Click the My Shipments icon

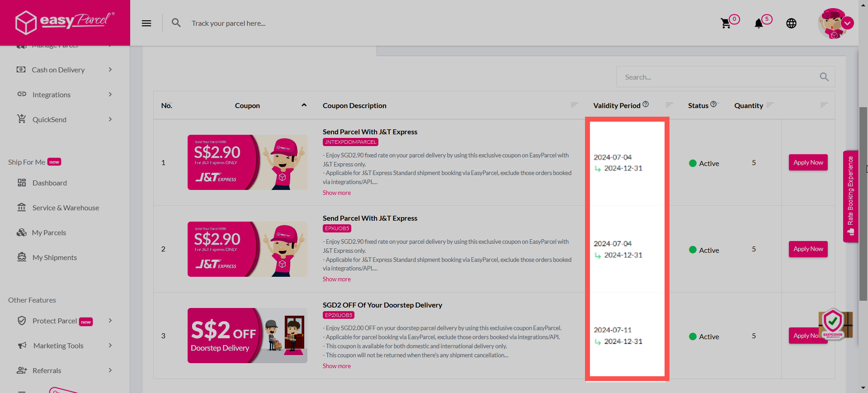click(22, 257)
